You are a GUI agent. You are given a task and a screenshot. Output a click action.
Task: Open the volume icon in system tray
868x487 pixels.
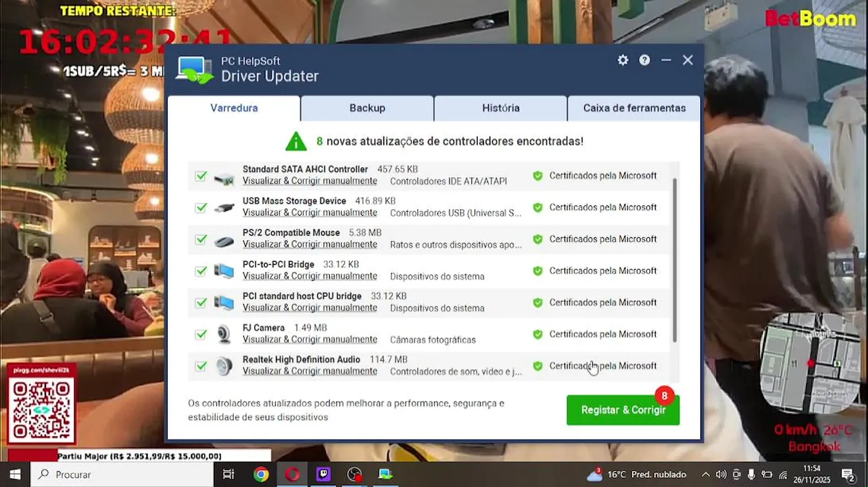click(721, 474)
